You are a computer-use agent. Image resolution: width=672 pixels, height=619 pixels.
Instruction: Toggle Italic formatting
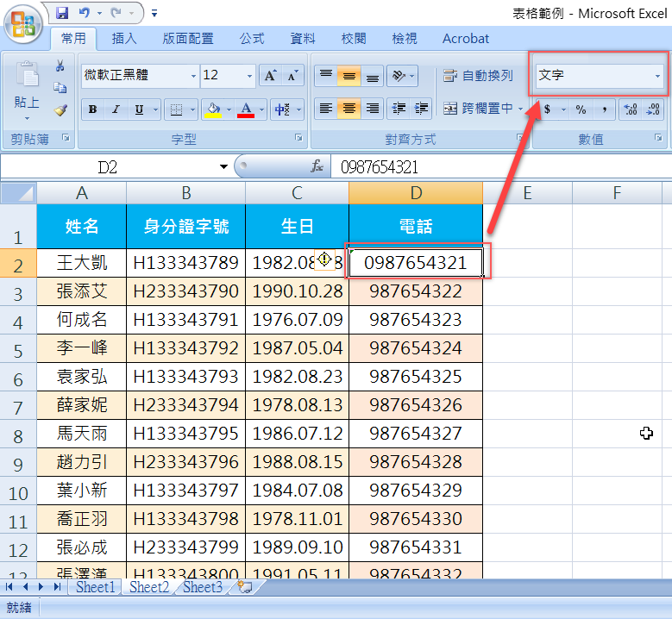click(x=116, y=109)
